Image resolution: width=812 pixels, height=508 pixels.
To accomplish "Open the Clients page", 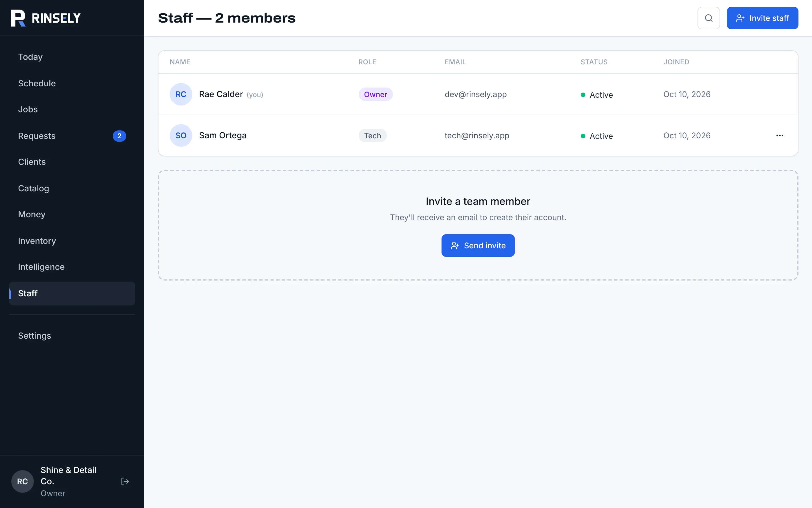I will (x=72, y=162).
